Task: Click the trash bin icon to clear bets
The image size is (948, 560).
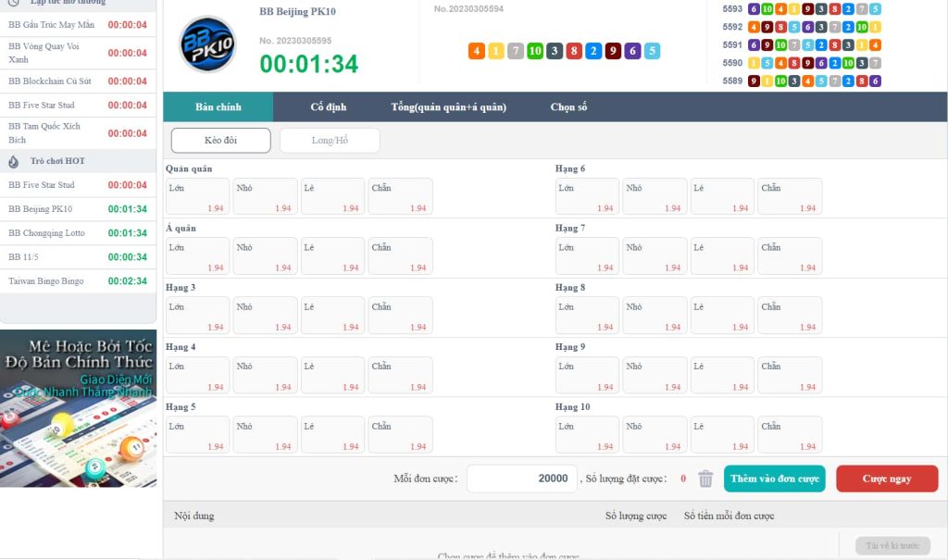Action: (705, 479)
